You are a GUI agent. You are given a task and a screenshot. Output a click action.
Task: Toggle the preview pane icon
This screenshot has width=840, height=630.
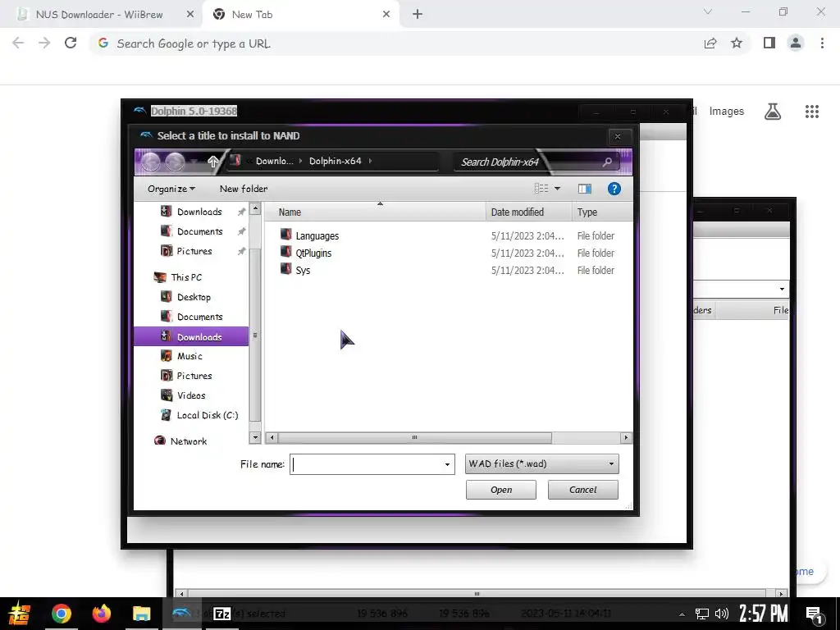point(584,189)
